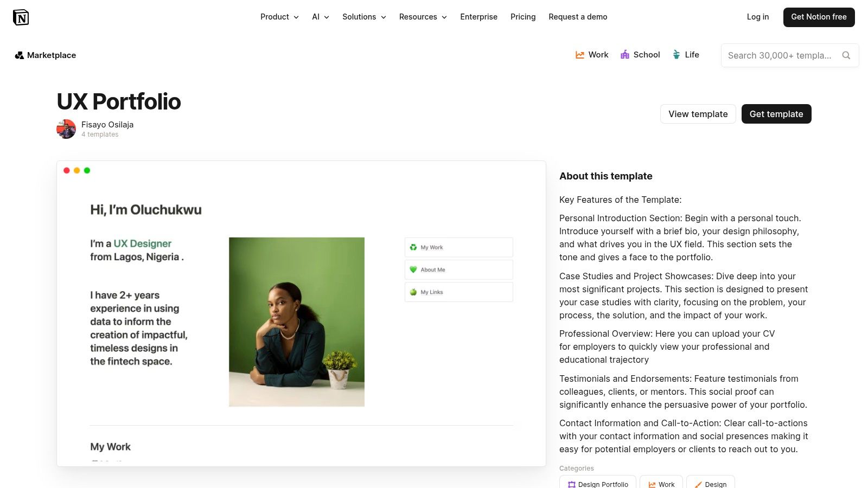Expand the Product dropdown menu
The width and height of the screenshot is (868, 488).
[x=279, y=17]
